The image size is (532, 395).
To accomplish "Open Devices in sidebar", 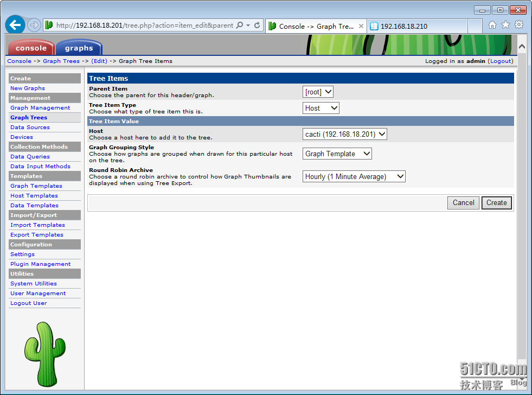I will click(21, 137).
